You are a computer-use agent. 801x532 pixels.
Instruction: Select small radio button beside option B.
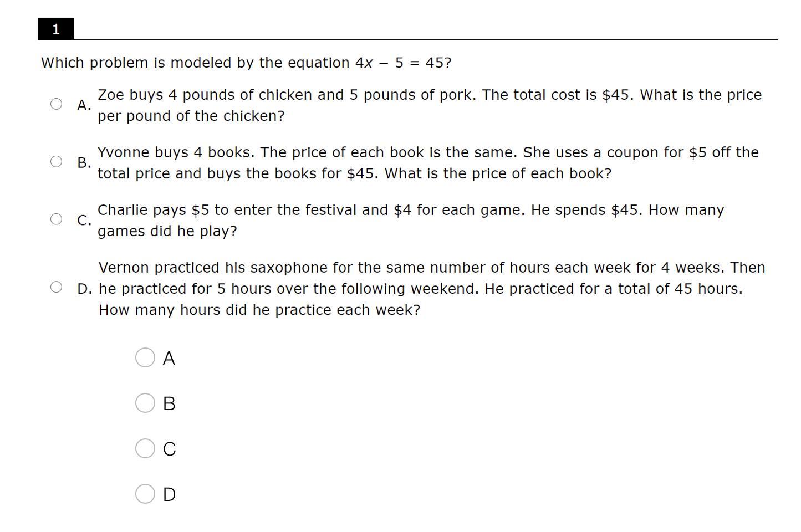pos(56,161)
